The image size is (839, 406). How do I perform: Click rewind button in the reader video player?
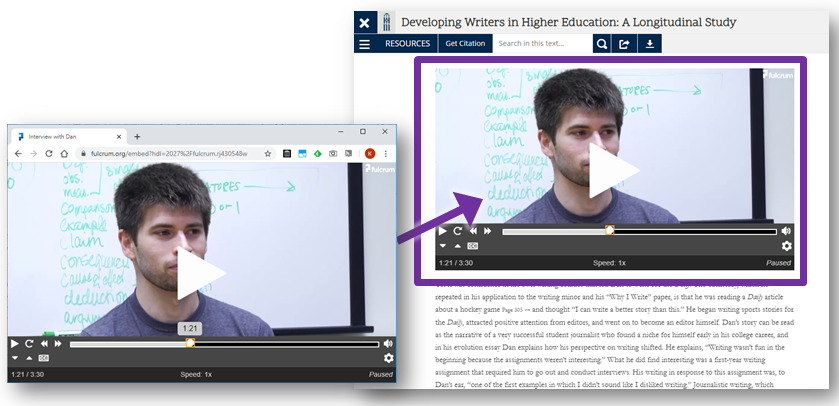click(x=472, y=231)
